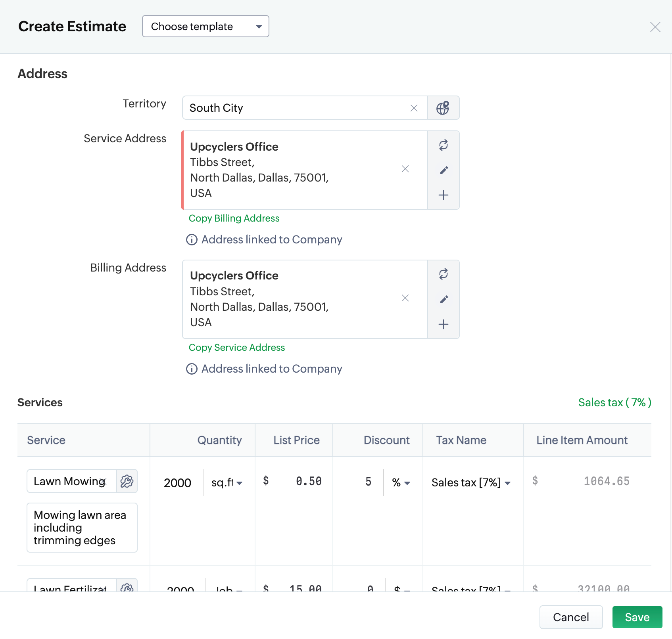Clear the South City territory value

point(414,108)
